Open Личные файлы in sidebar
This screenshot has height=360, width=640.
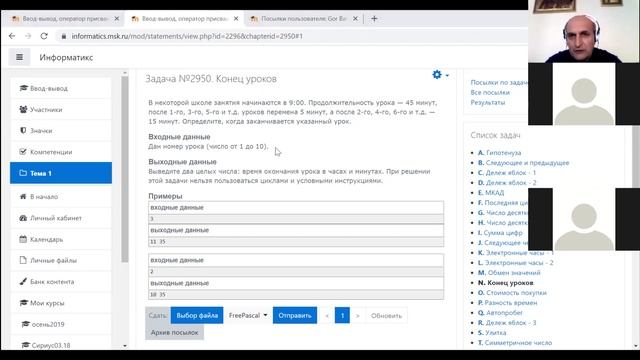[61, 260]
